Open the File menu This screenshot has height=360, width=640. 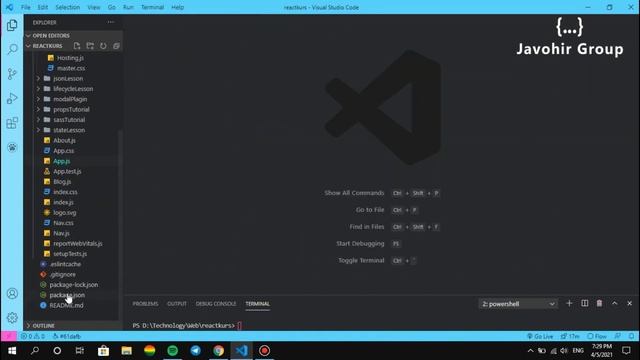click(26, 7)
